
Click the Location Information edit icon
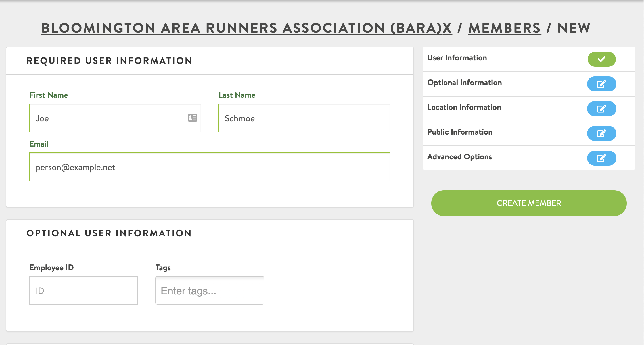(601, 109)
